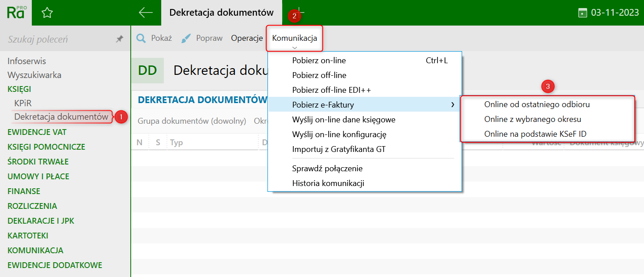Click the favorites star icon
Image resolution: width=644 pixels, height=277 pixels.
click(47, 13)
